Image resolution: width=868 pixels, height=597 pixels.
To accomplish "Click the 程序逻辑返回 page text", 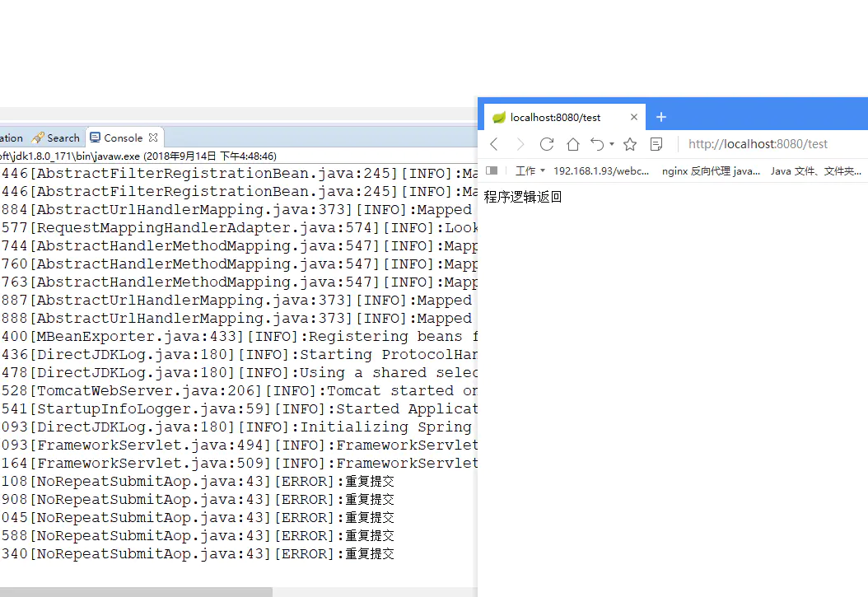I will tap(523, 197).
